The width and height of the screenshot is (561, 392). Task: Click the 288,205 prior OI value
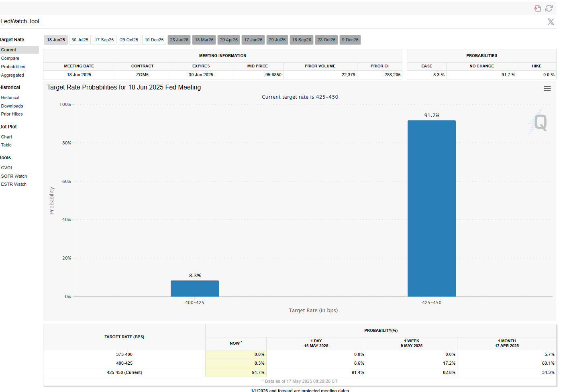coord(392,75)
